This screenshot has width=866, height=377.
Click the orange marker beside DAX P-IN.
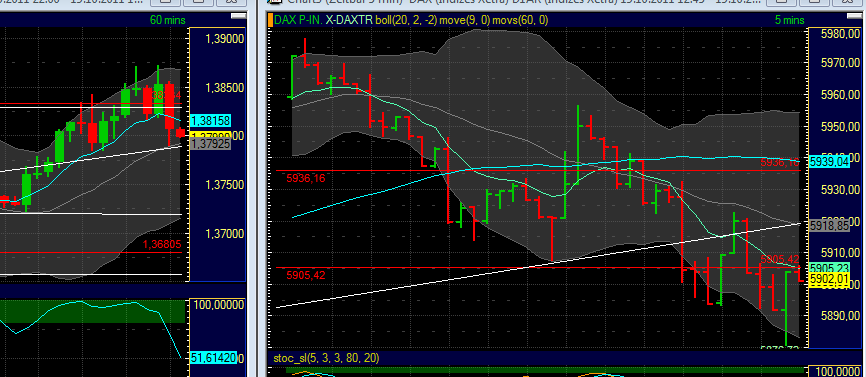coord(270,20)
